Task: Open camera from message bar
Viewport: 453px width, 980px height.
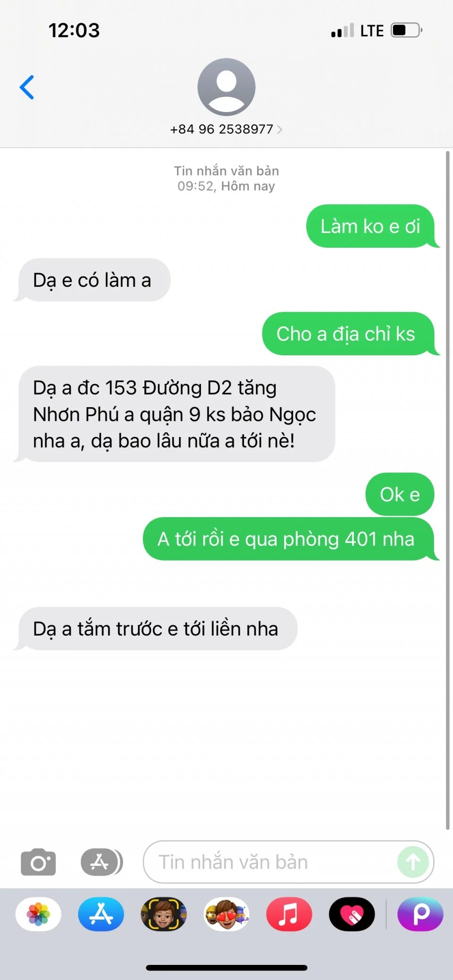Action: 38,862
